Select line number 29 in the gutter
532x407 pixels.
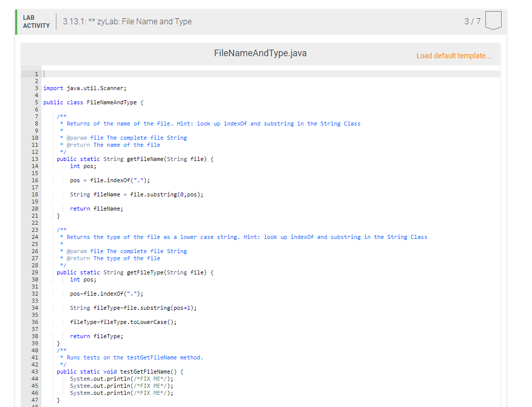point(35,272)
